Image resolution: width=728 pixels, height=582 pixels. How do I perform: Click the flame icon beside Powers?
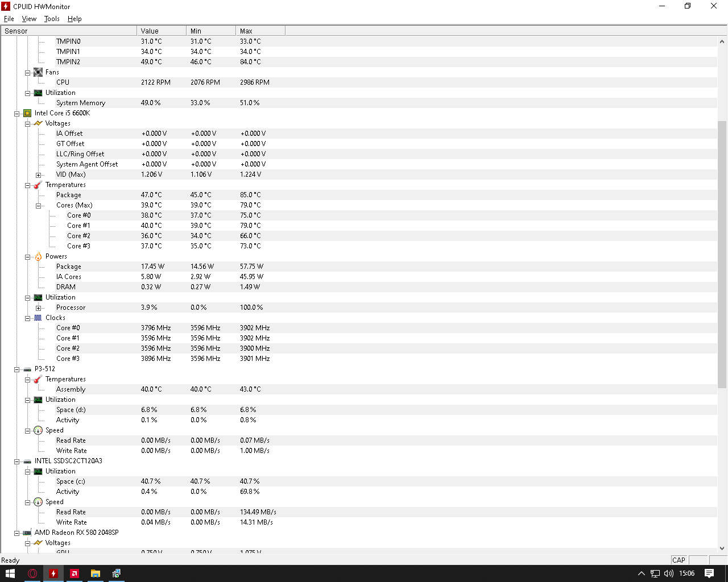click(38, 256)
